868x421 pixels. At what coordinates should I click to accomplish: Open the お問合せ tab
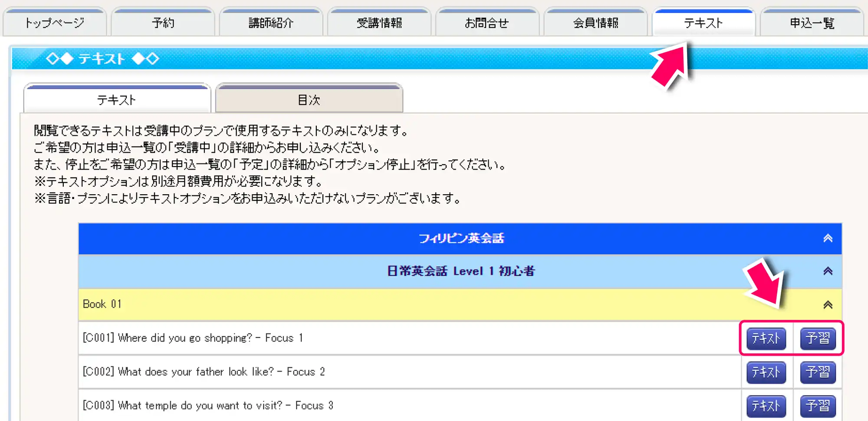[487, 23]
